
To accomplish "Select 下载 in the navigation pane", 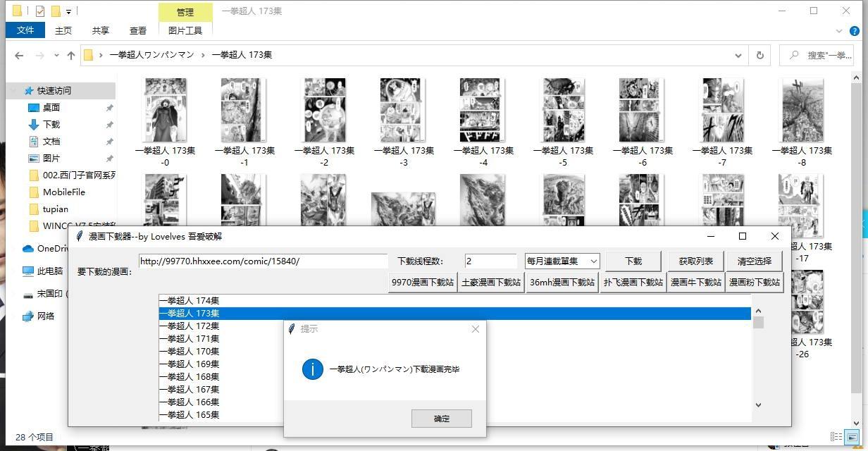I will [51, 124].
